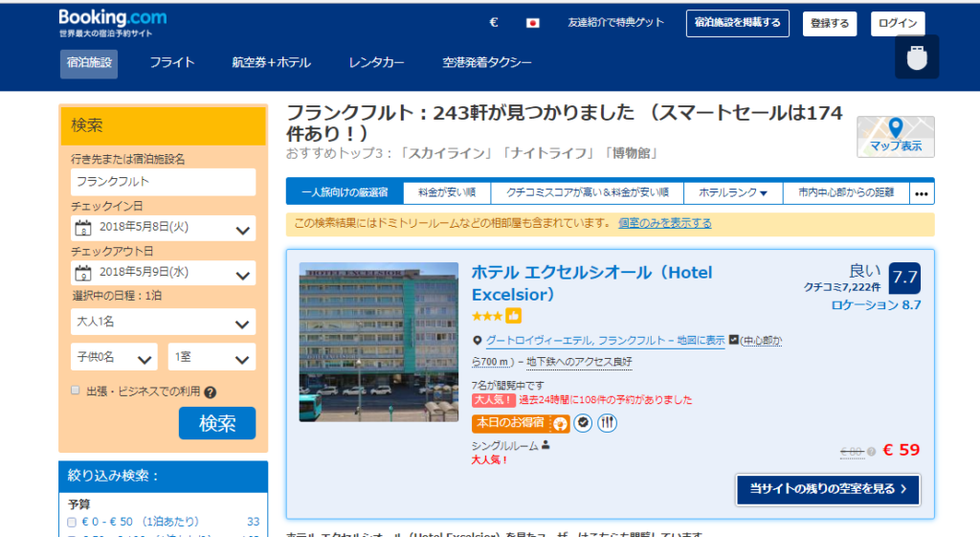Click the suitcase icon in the header
This screenshot has width=980, height=537.
point(917,57)
